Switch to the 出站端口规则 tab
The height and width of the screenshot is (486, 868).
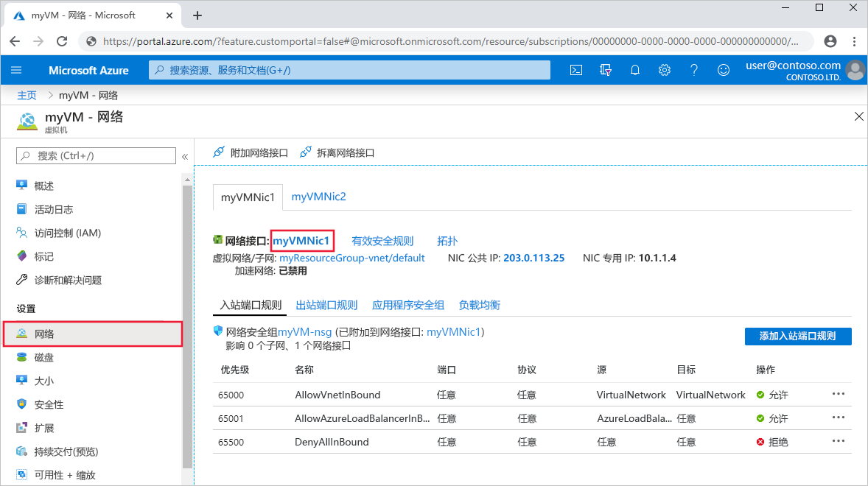click(x=326, y=304)
